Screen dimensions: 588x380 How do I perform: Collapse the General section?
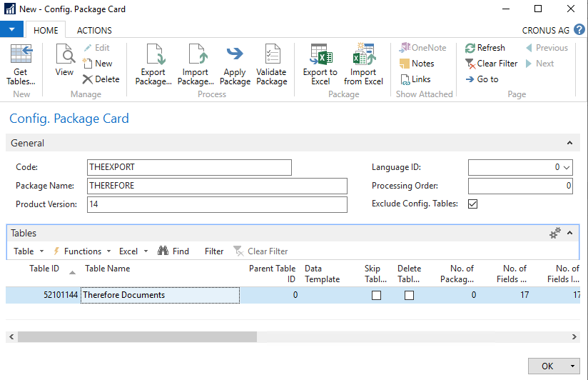569,143
